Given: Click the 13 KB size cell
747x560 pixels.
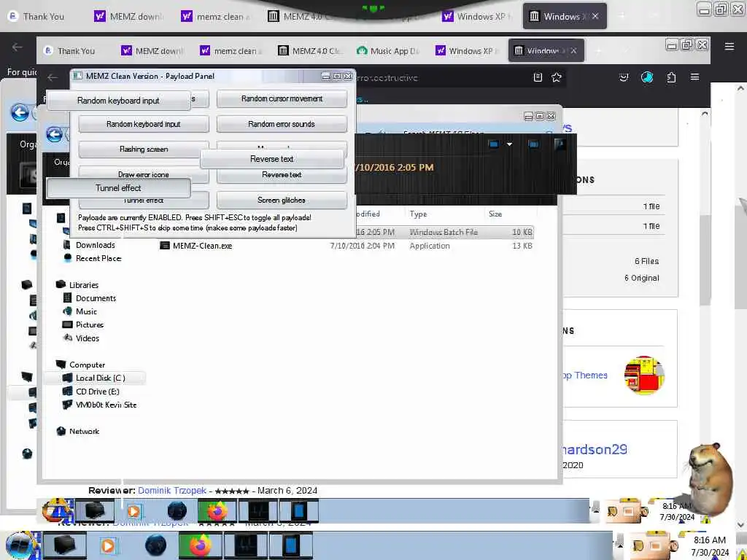Looking at the screenshot, I should pos(522,246).
